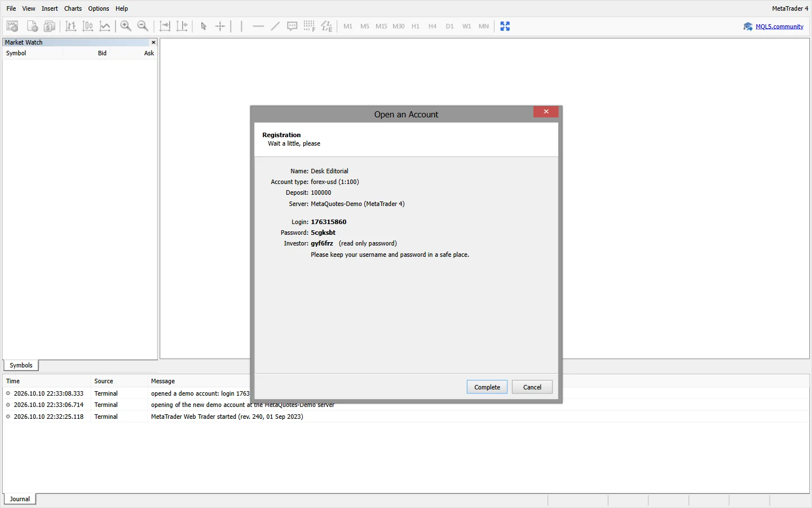
Task: Click the Desk Editorial name value
Action: click(x=329, y=171)
